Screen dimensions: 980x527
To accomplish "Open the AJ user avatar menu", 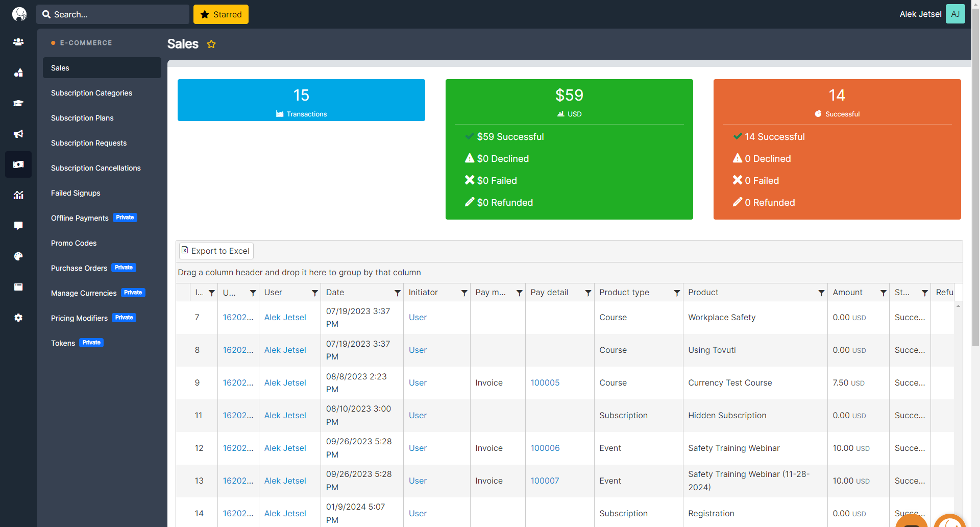I will (955, 14).
